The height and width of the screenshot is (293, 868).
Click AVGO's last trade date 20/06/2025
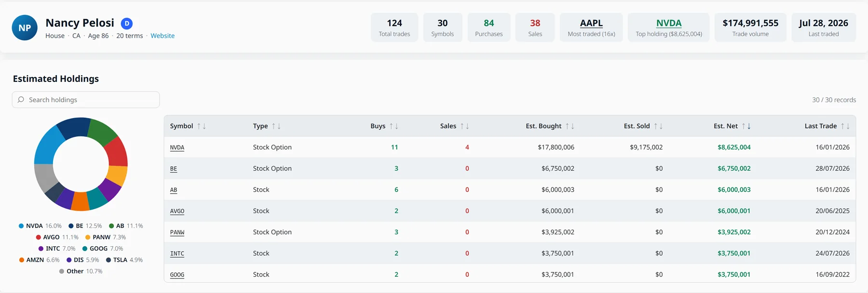coord(832,211)
